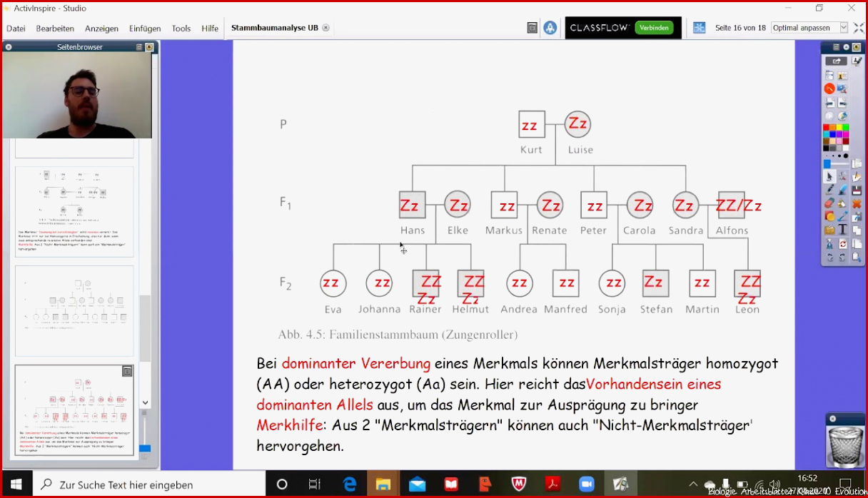
Task: Toggle the Seitenbrowser pin icon
Action: click(149, 47)
